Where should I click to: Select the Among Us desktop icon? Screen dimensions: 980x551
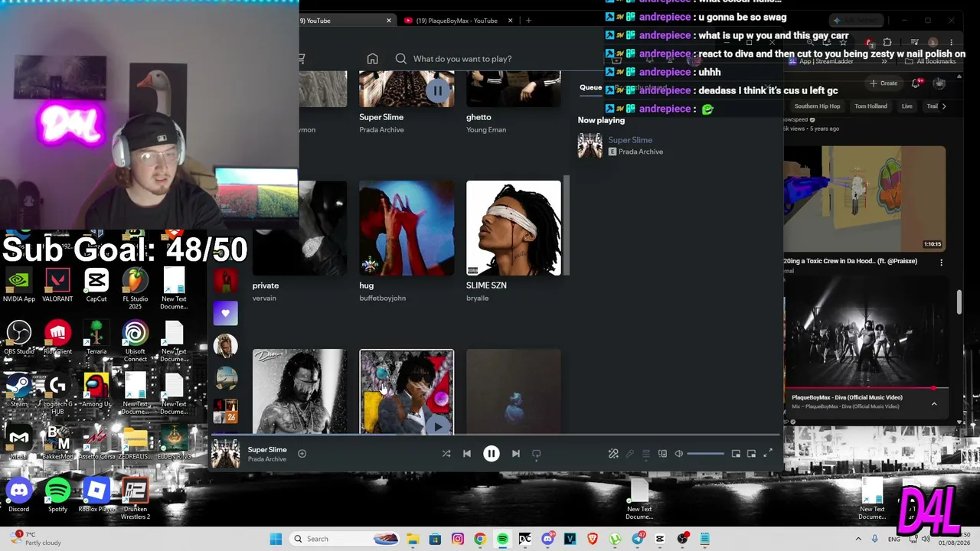[x=96, y=390]
